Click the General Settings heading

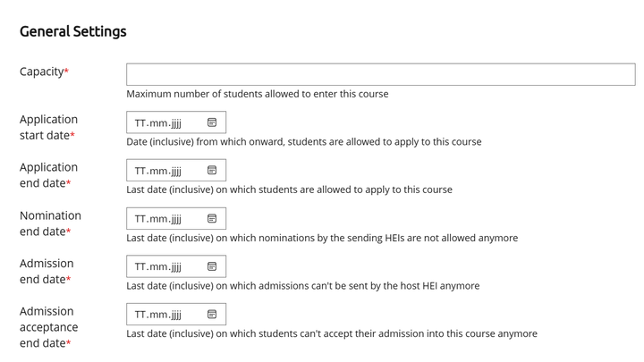73,31
